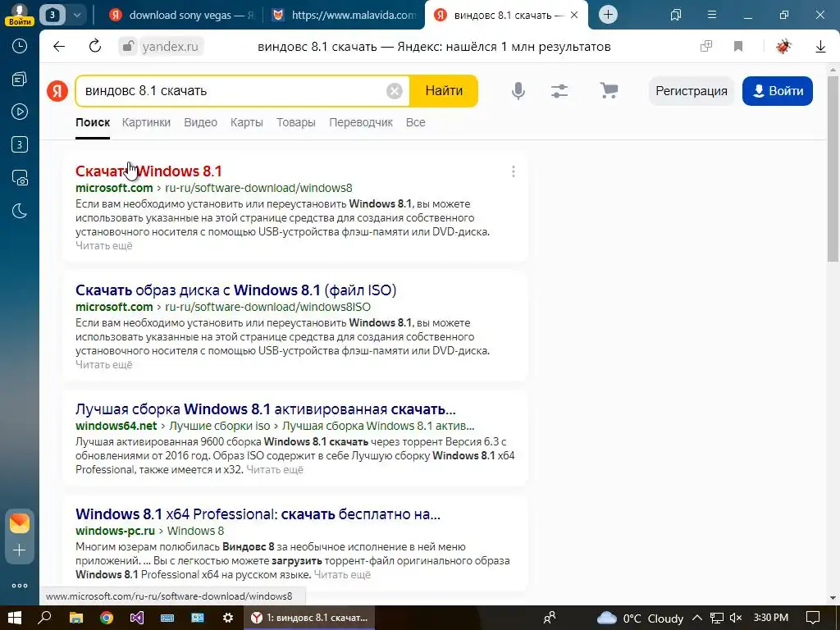The height and width of the screenshot is (630, 840).
Task: Open the Скачать Windows 8.1 result
Action: (148, 171)
